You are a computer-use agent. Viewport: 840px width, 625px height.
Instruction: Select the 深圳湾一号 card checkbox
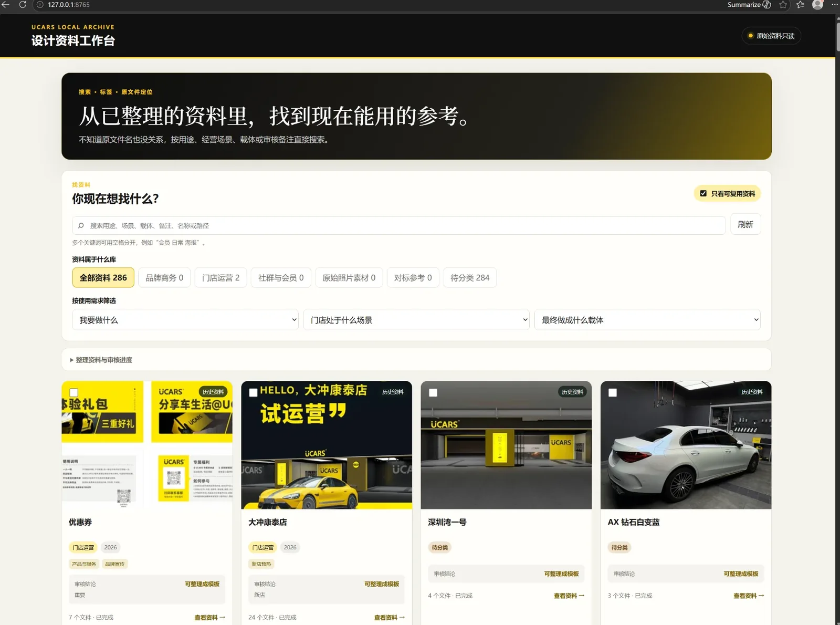coord(433,392)
